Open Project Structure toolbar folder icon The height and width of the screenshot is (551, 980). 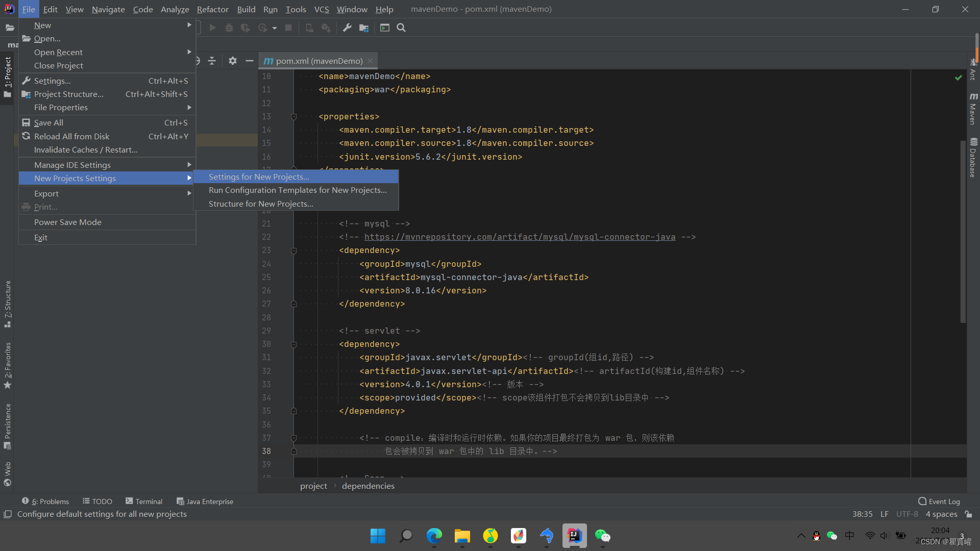364,28
